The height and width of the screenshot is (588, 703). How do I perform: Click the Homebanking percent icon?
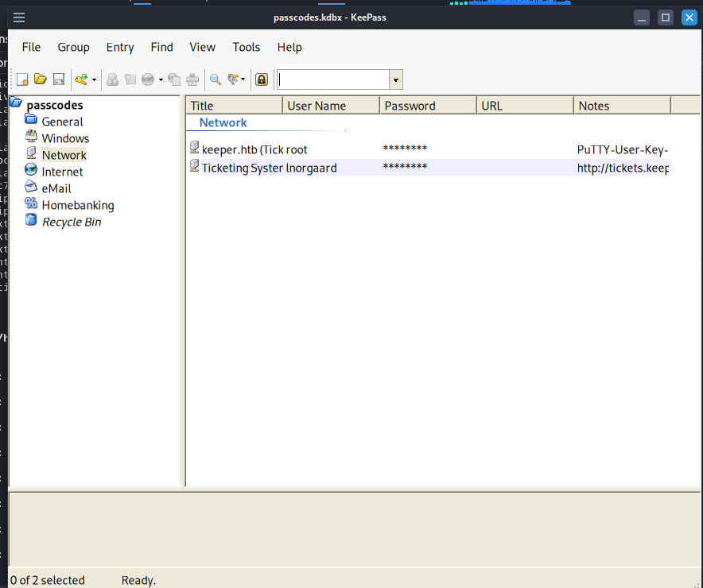(31, 203)
